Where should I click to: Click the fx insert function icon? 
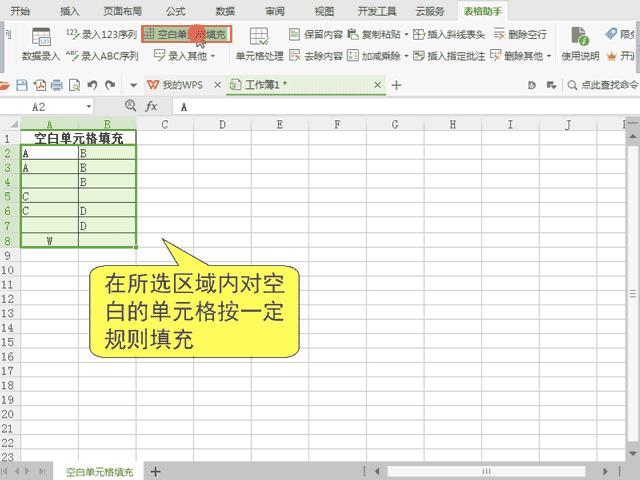(151, 107)
